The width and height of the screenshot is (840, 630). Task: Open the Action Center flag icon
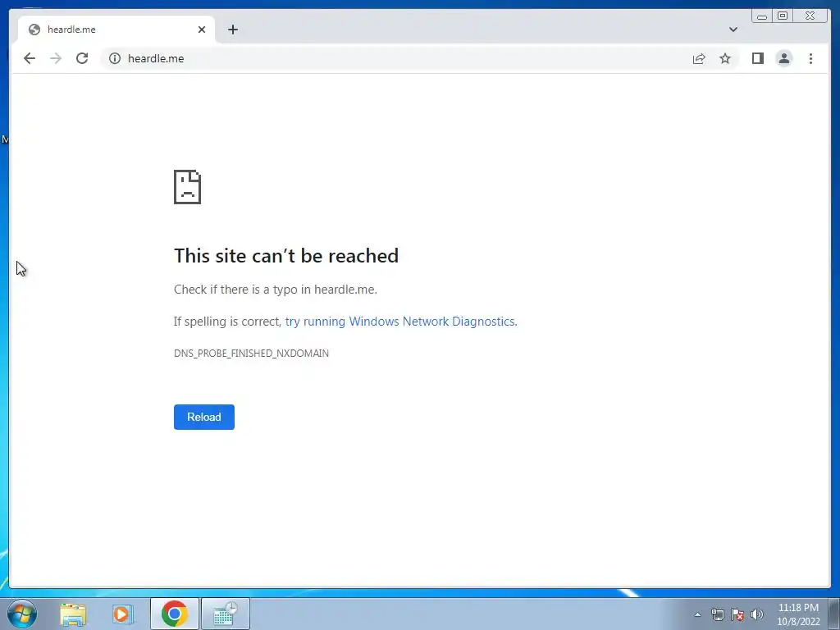pyautogui.click(x=737, y=614)
